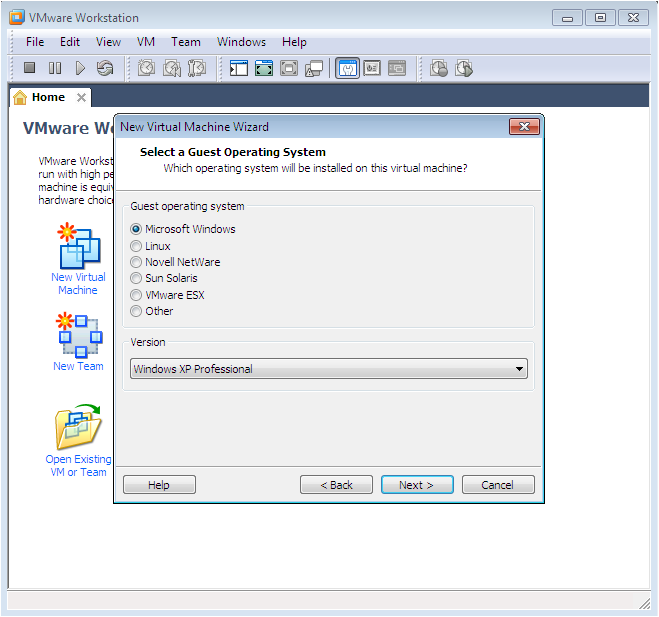The image size is (659, 617).
Task: Close the Home tab with its X
Action: coord(82,98)
